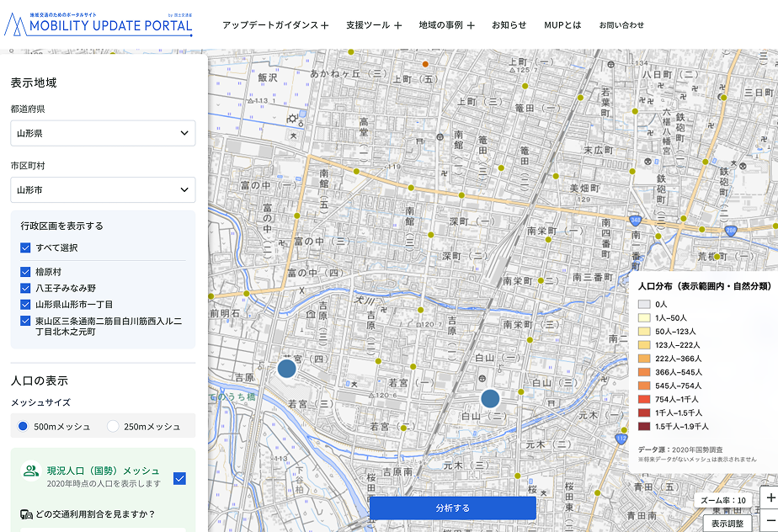Viewport: 778px width, 532px height.
Task: Expand the アップデートガイダンス menu
Action: (x=275, y=25)
